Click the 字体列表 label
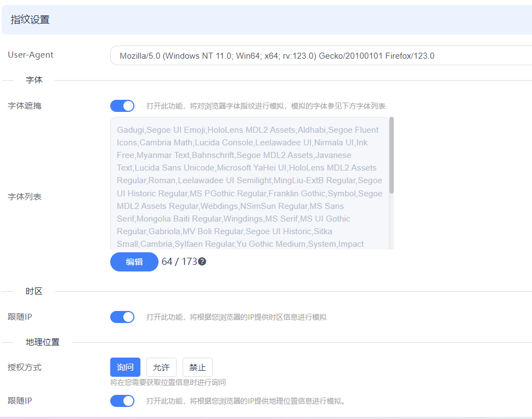The image size is (532, 419). coord(25,197)
